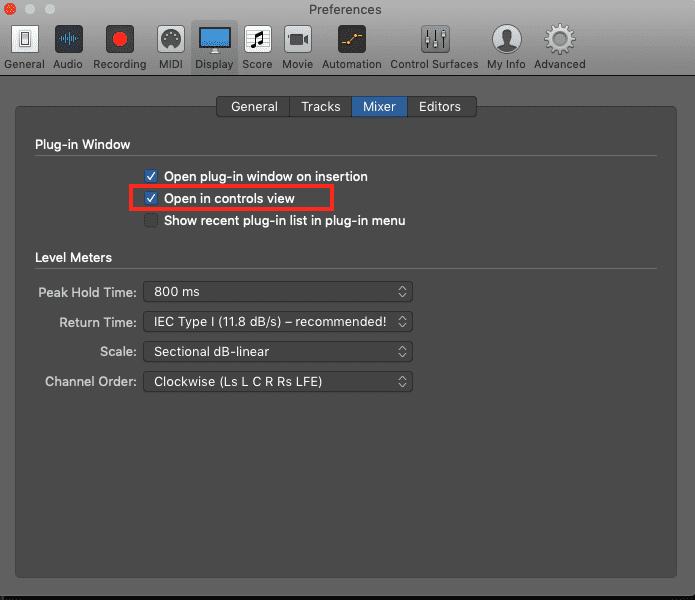Open the General preferences icon
The height and width of the screenshot is (600, 695).
click(x=25, y=39)
